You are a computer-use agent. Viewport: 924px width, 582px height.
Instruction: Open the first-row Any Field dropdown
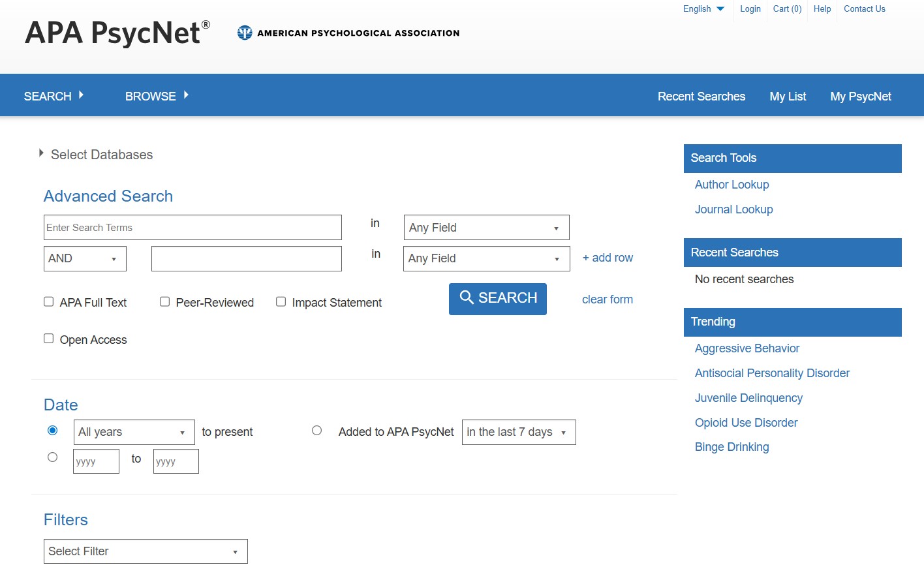tap(487, 228)
